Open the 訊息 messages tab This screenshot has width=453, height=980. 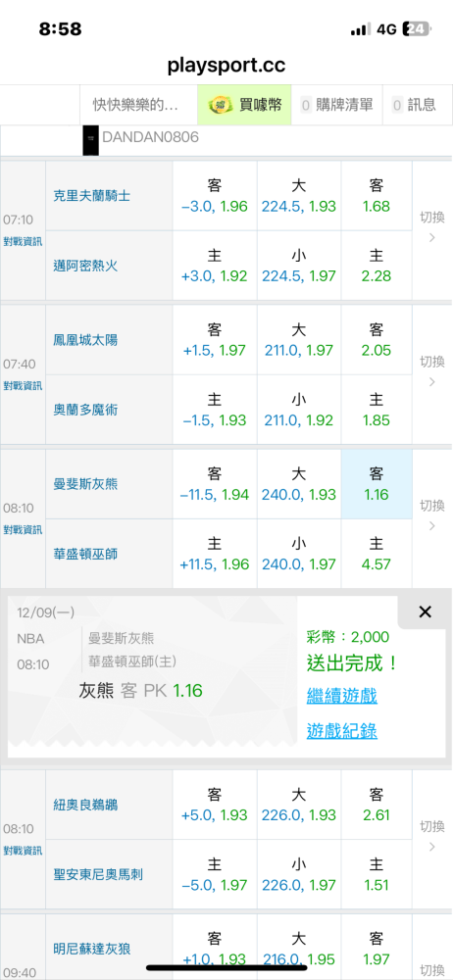coord(414,105)
